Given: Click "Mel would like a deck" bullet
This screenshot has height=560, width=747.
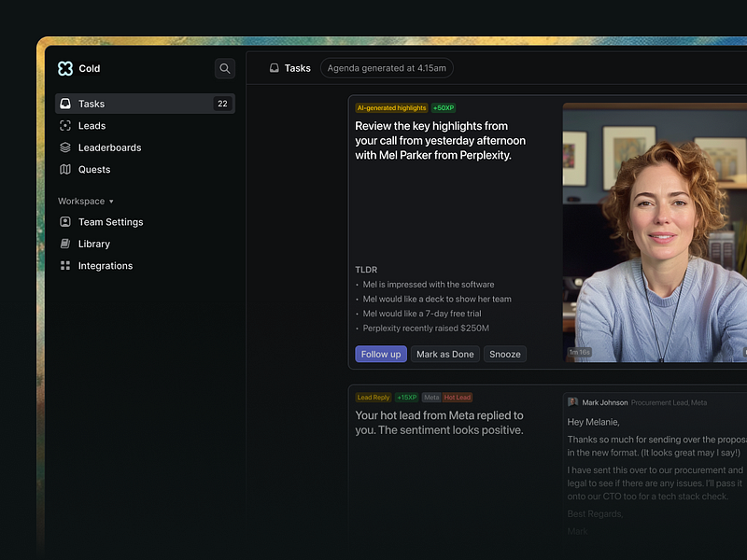Looking at the screenshot, I should point(437,299).
